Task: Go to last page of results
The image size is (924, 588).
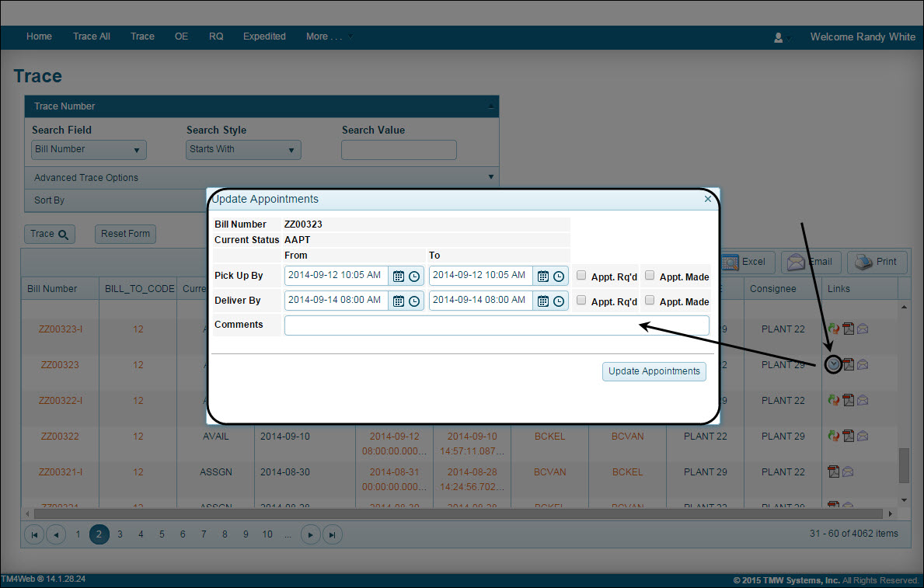Action: [x=333, y=535]
